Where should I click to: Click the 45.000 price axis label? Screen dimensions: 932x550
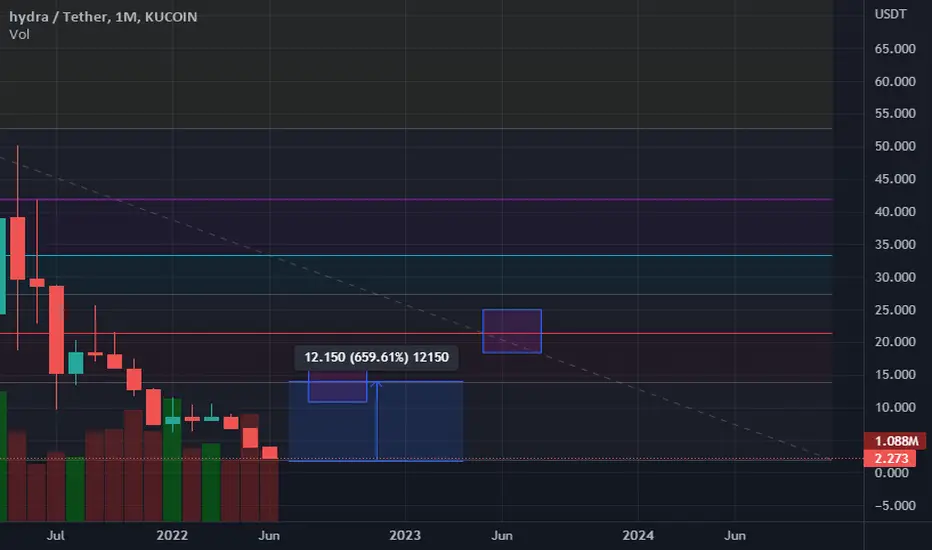[895, 179]
